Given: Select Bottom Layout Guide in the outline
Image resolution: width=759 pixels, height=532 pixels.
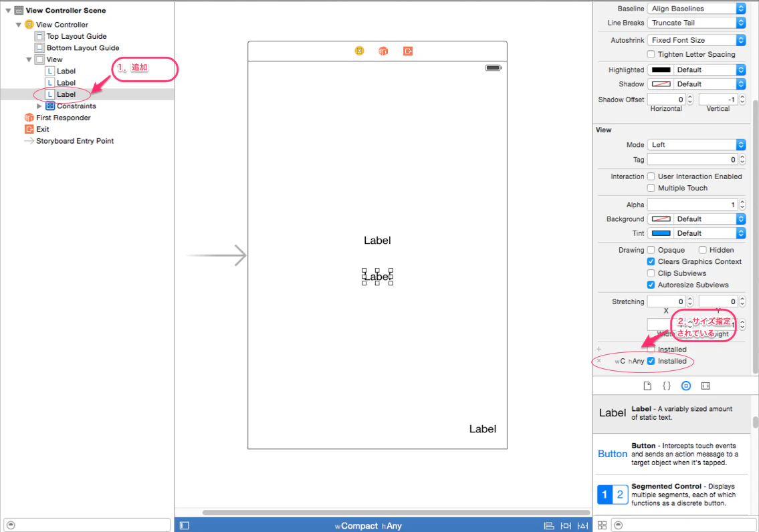Looking at the screenshot, I should 83,48.
